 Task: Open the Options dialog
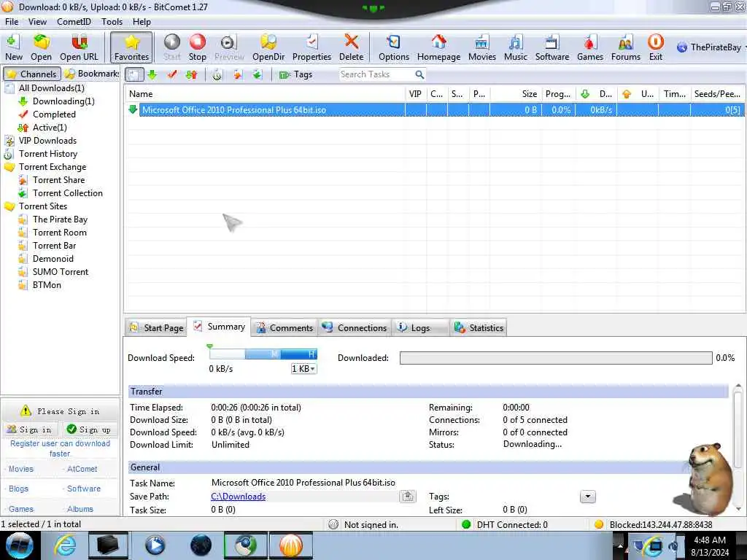tap(393, 47)
